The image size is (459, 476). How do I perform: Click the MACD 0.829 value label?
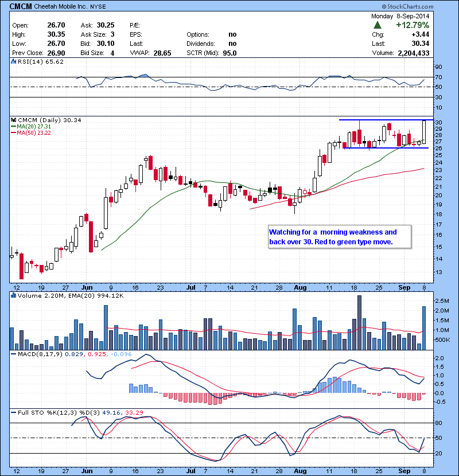(x=74, y=354)
